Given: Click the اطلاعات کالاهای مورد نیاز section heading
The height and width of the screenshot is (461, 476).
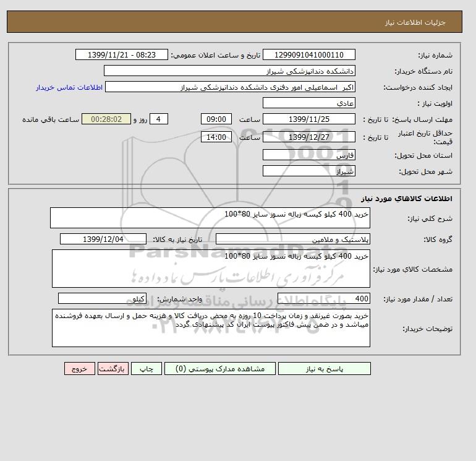Looking at the screenshot, I should (407, 199).
